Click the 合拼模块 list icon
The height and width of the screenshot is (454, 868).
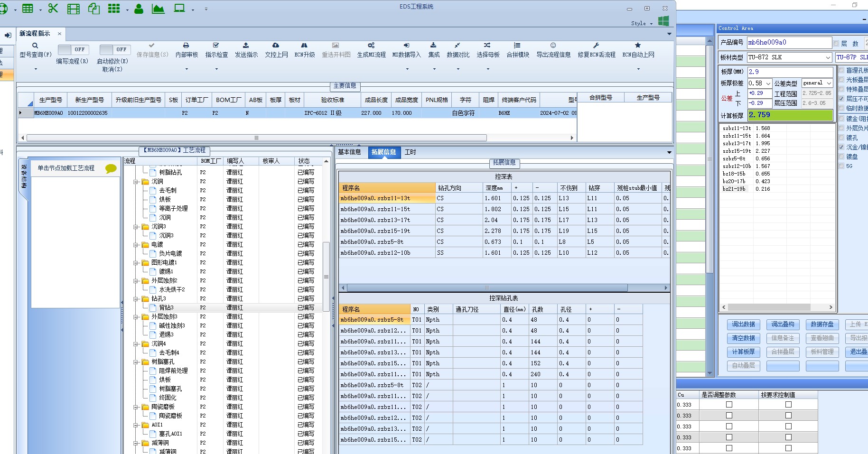point(517,46)
